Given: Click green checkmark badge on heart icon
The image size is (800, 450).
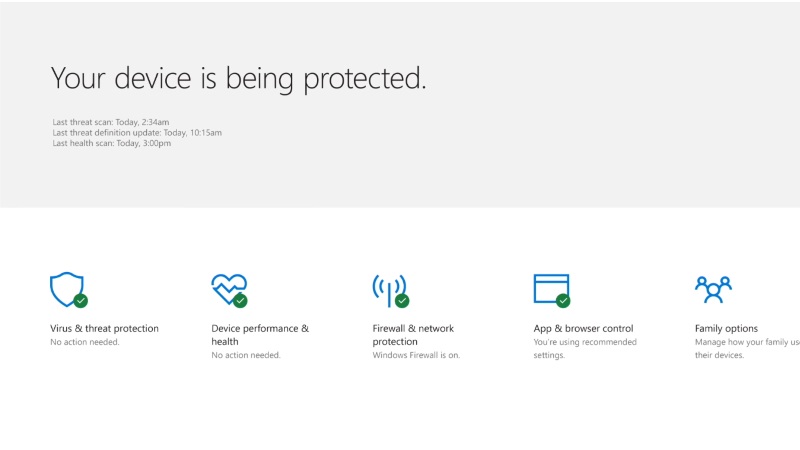Looking at the screenshot, I should (x=241, y=300).
